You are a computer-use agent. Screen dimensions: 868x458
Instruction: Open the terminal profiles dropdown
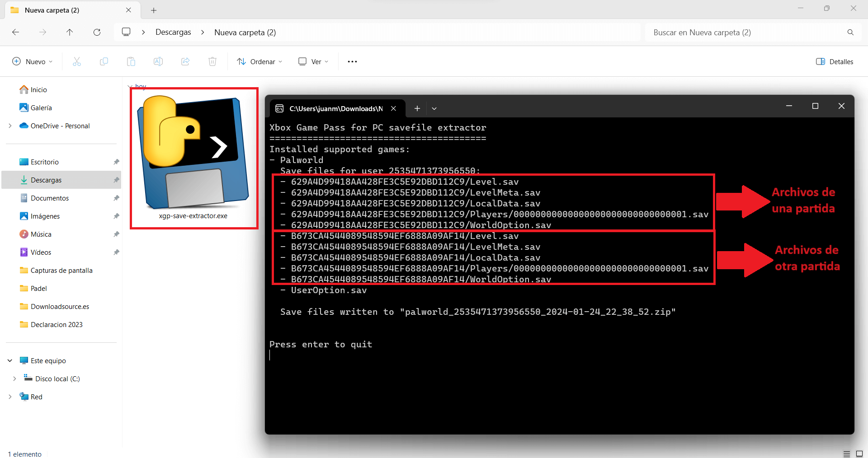click(x=434, y=108)
